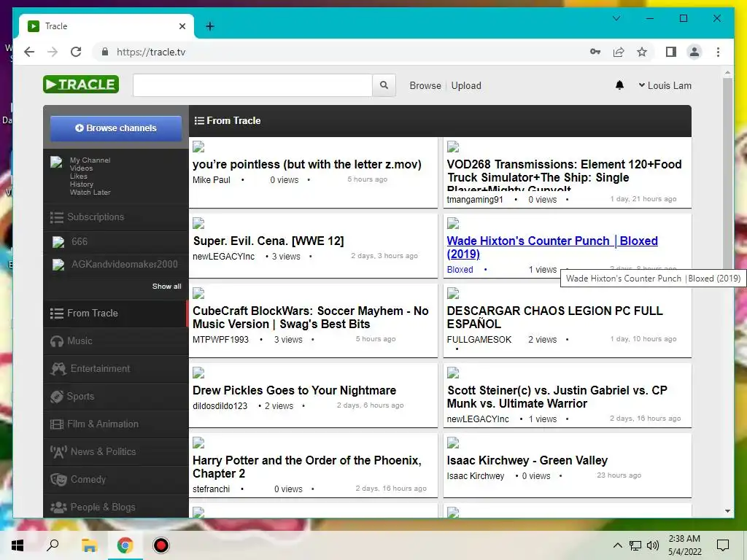Open AGKandvideomaker2000 subscription
The height and width of the screenshot is (560, 747).
(x=124, y=264)
